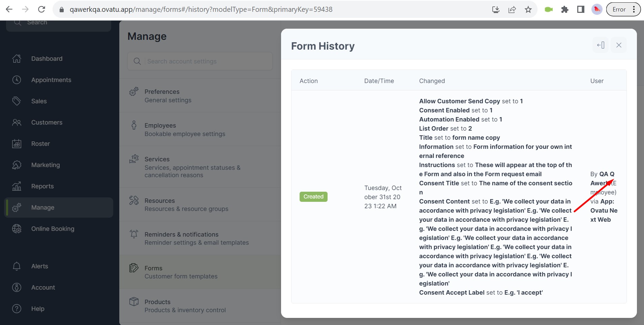The height and width of the screenshot is (325, 644).
Task: Click the Search account settings field
Action: (200, 61)
